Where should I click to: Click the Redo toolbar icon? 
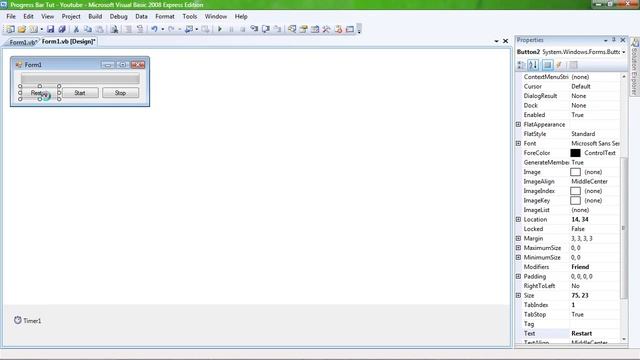171,29
